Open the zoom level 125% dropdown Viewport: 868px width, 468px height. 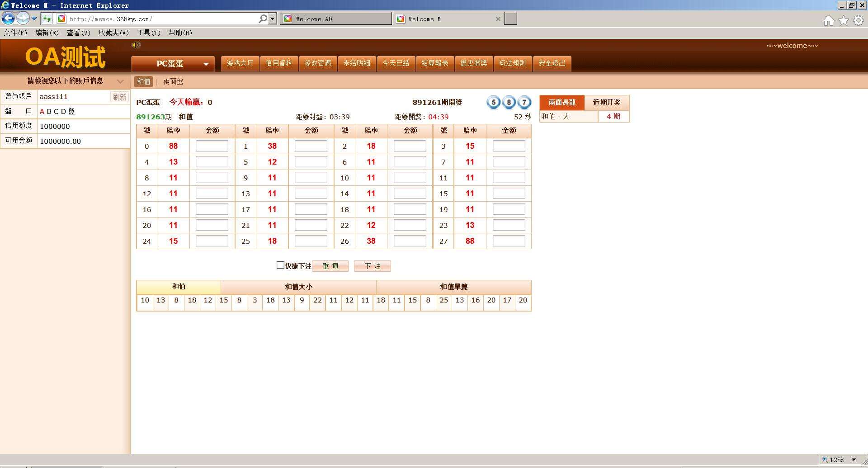coord(854,459)
